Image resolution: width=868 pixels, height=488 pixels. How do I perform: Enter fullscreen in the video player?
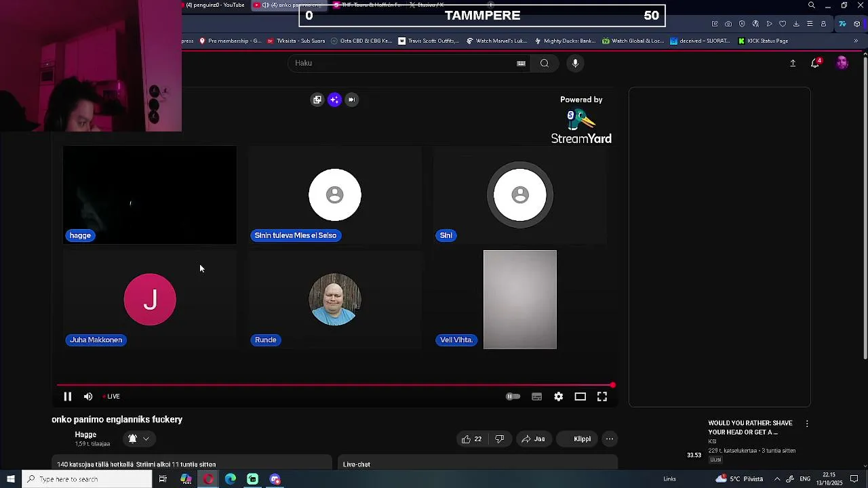[602, 396]
